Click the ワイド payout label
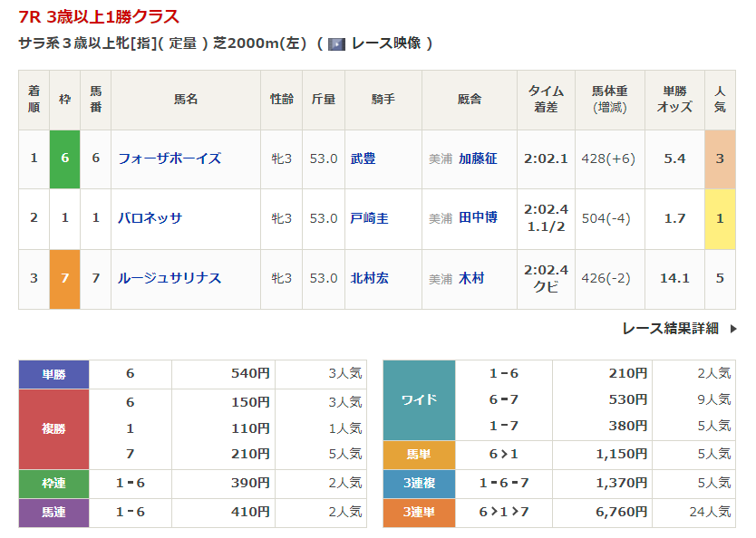 tap(419, 399)
